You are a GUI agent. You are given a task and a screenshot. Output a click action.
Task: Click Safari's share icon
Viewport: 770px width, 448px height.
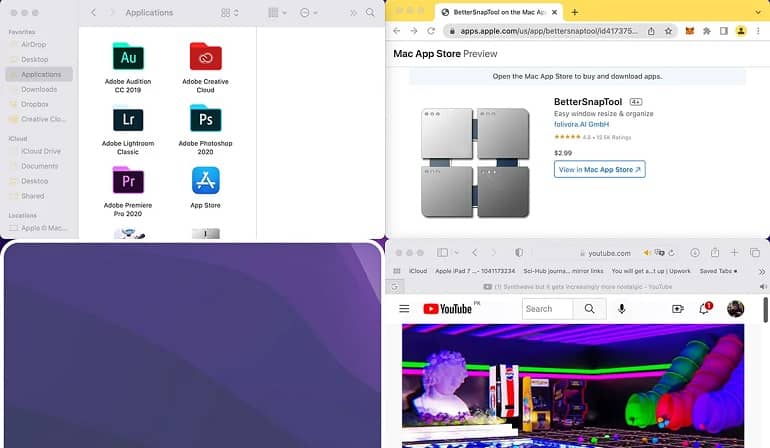tap(715, 252)
